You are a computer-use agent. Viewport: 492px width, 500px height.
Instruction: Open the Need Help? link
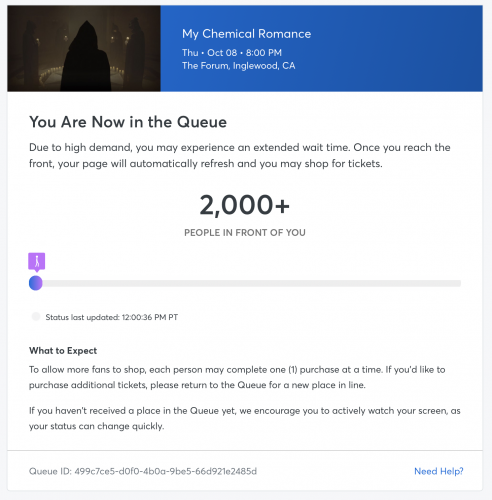439,471
